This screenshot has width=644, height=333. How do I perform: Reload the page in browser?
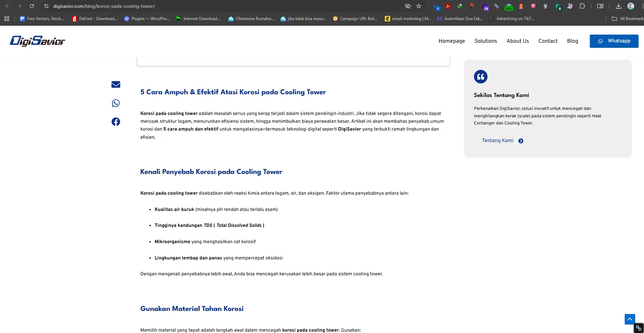point(32,6)
